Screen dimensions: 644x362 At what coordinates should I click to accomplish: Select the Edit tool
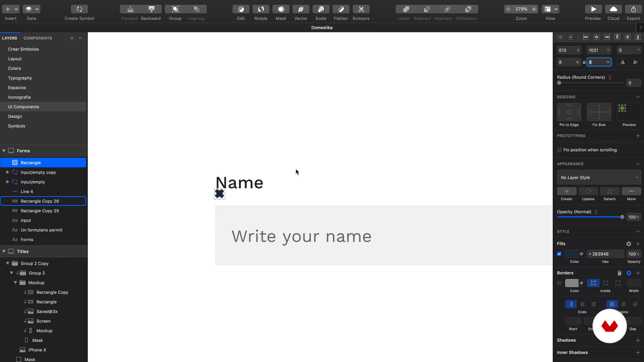click(x=241, y=9)
